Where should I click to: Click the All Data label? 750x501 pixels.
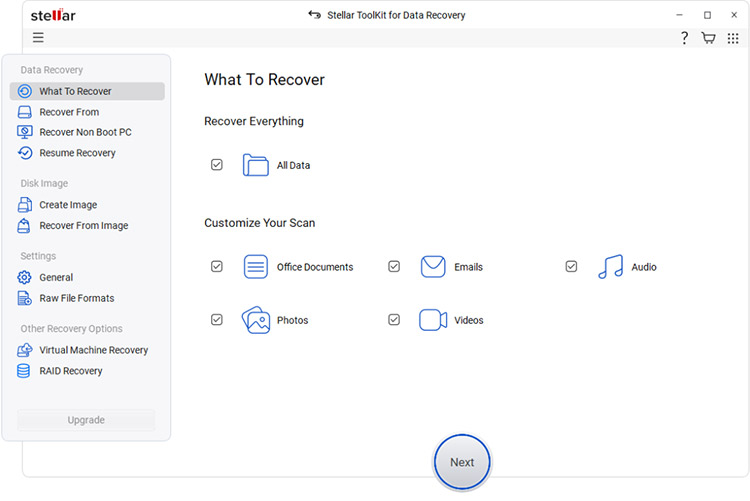[x=293, y=165]
